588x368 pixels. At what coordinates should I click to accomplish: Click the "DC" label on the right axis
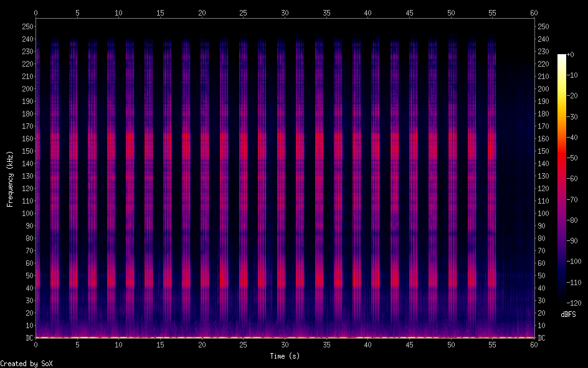(542, 338)
